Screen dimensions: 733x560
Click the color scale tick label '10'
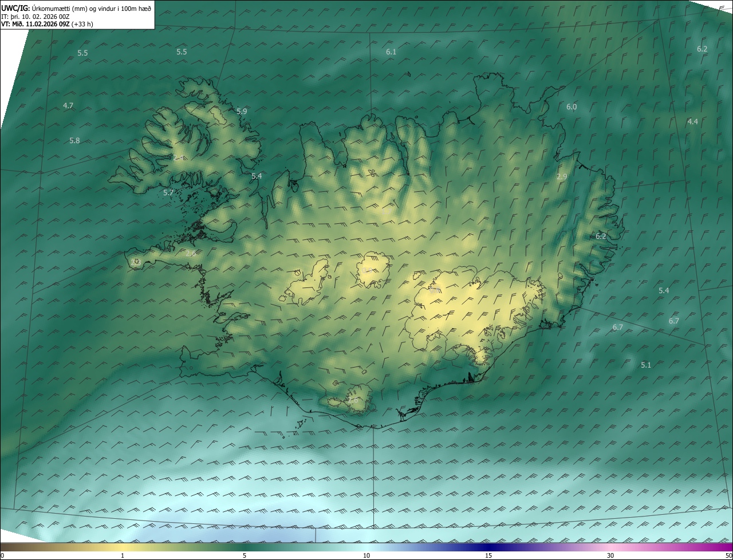click(366, 555)
